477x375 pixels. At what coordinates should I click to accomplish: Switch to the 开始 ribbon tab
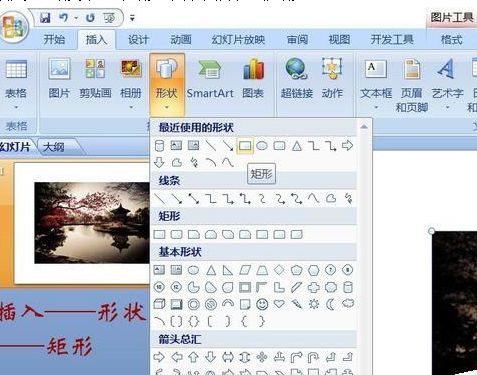[54, 40]
